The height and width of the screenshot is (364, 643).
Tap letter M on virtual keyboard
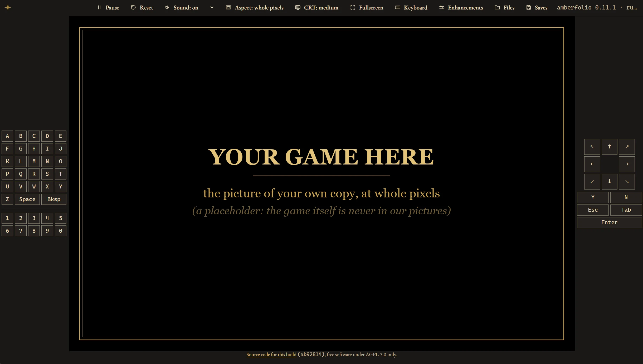coord(34,161)
